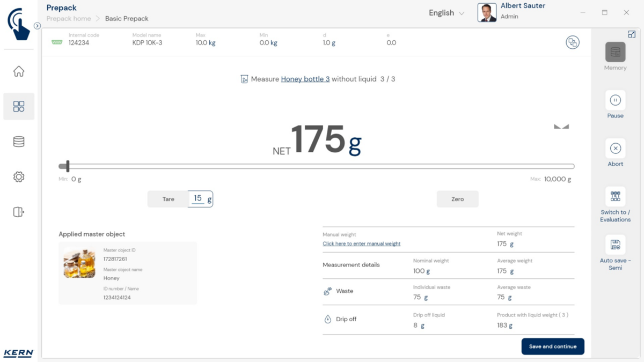Open the English language dropdown
The height and width of the screenshot is (362, 644).
click(446, 13)
